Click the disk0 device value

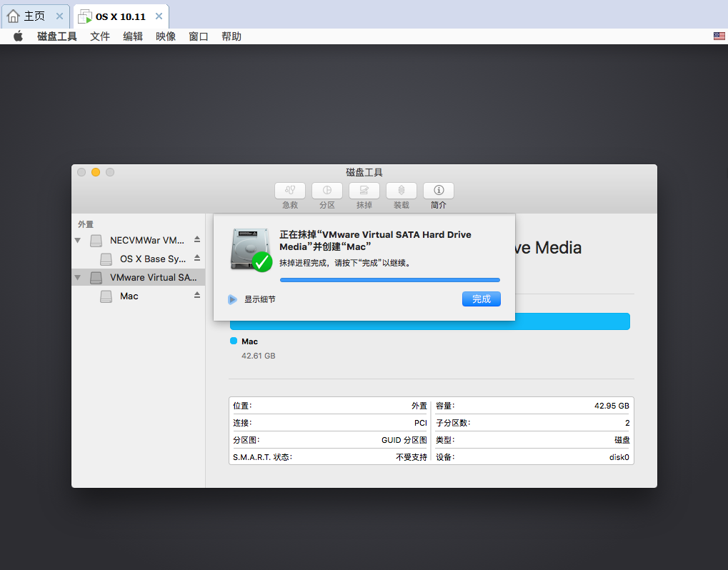click(619, 457)
